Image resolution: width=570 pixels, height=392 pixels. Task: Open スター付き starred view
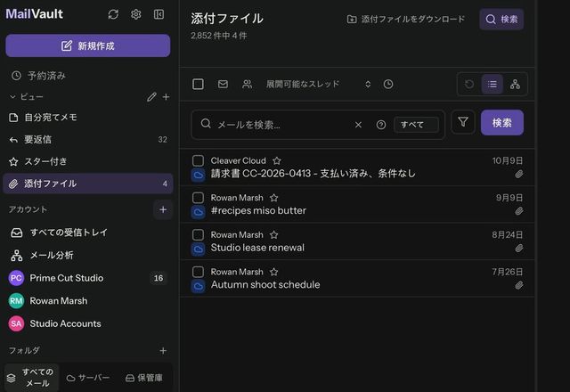click(x=87, y=161)
